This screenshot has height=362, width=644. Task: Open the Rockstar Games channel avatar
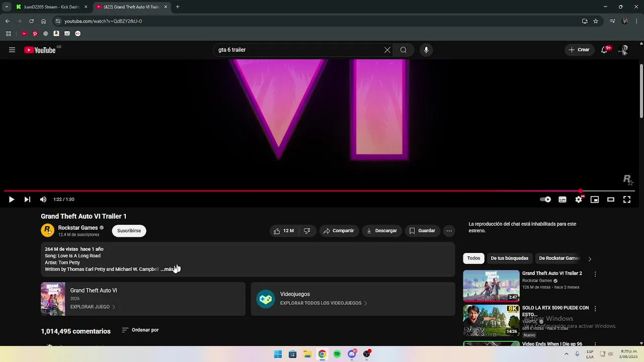click(x=47, y=231)
